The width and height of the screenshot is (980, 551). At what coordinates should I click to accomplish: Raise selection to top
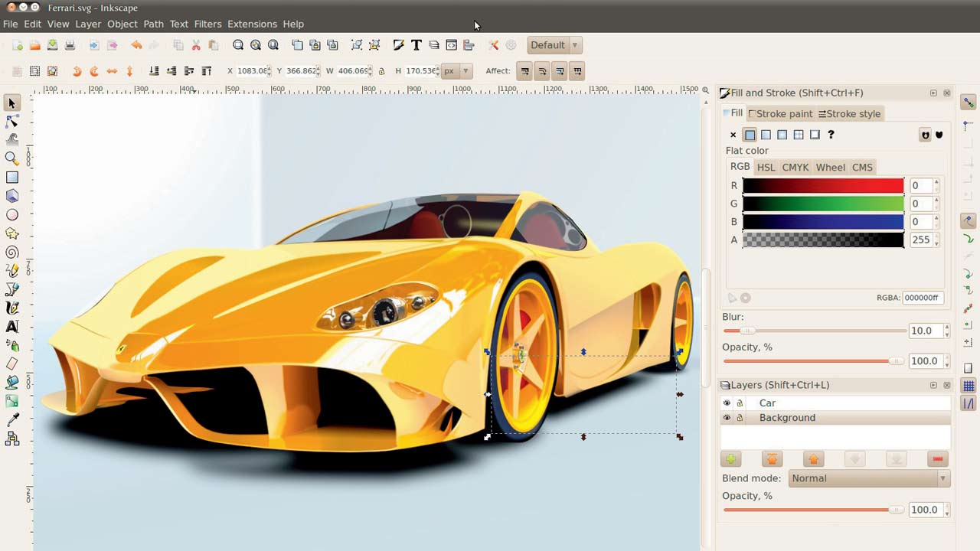point(206,71)
